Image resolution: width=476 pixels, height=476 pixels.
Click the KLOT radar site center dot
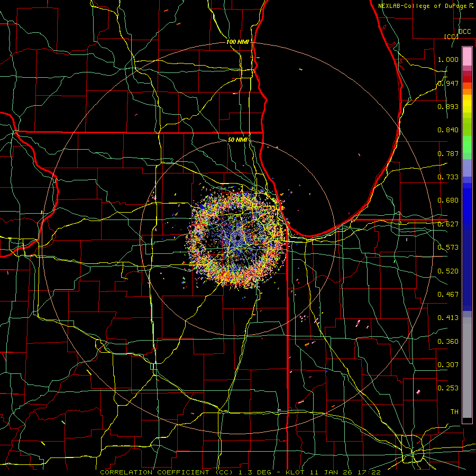tap(237, 239)
